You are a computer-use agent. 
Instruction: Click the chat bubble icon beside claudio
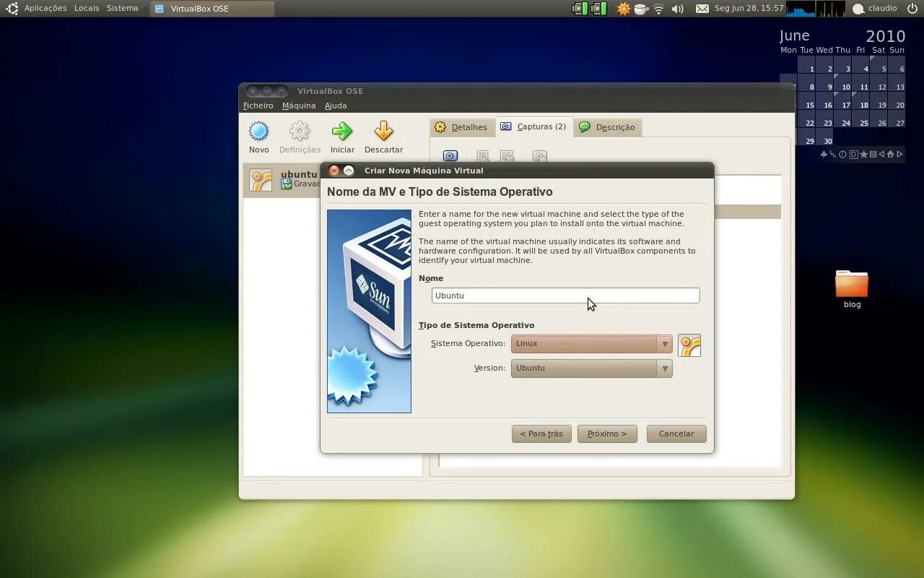[858, 9]
